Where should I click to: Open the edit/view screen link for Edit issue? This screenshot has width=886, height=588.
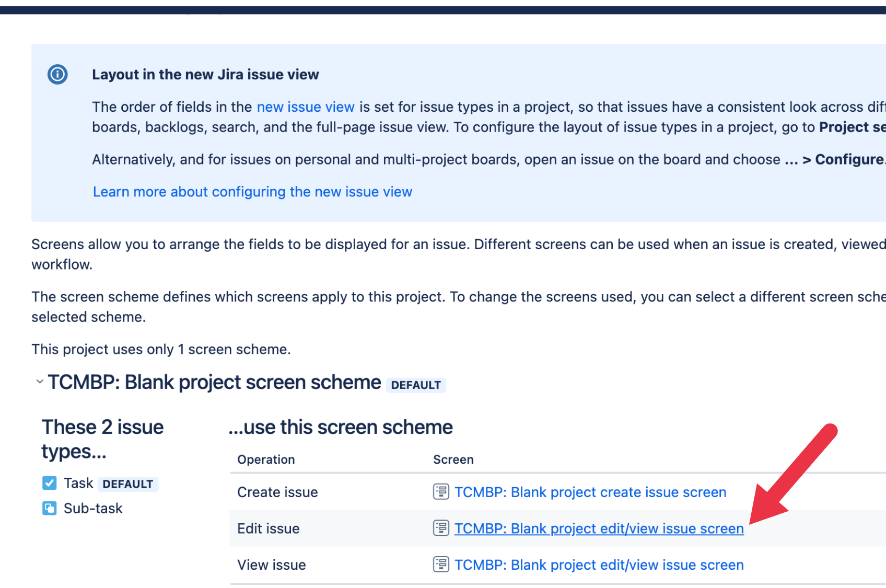coord(599,528)
